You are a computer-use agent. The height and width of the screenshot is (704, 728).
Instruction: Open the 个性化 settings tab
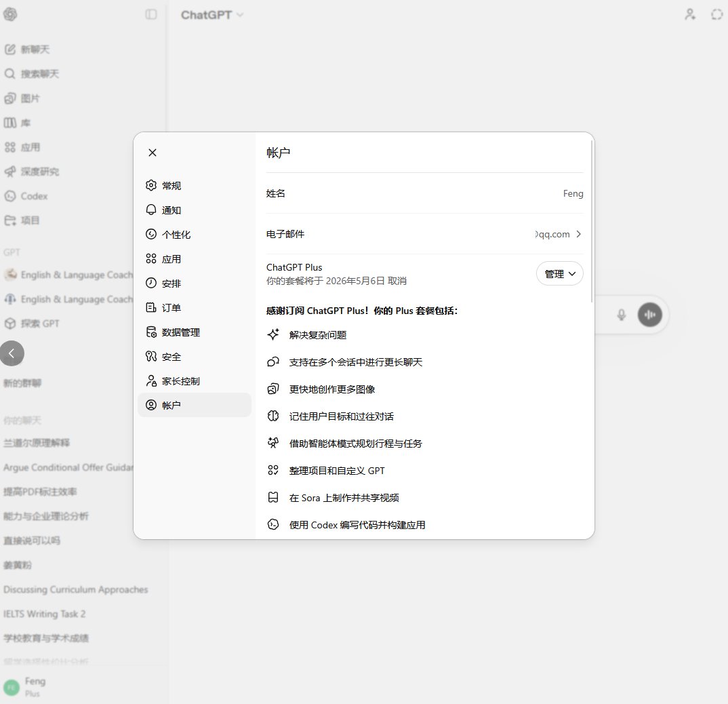pyautogui.click(x=195, y=234)
